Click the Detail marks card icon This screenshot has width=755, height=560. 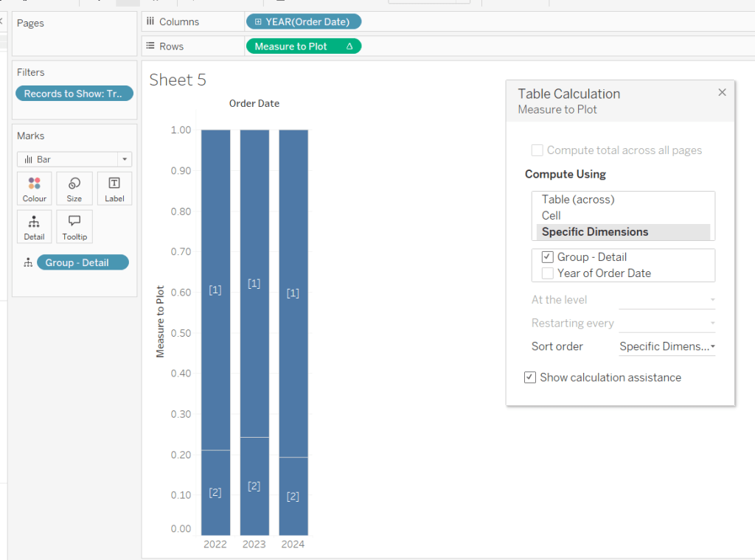coord(34,227)
